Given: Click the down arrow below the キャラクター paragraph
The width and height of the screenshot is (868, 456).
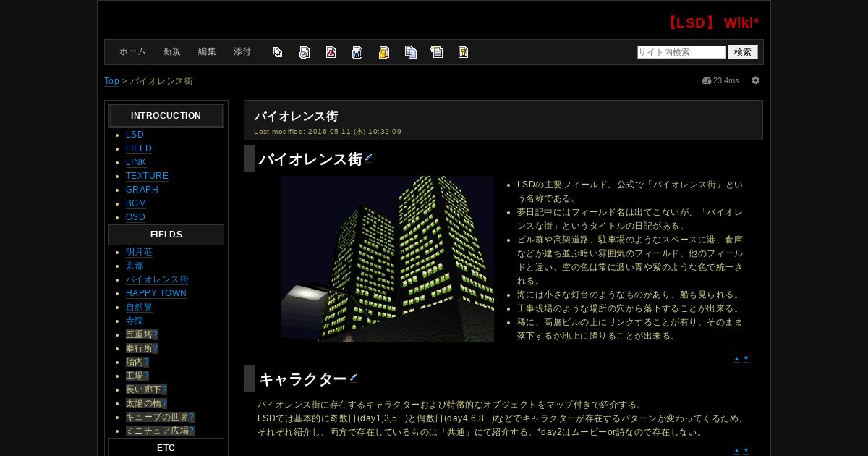Looking at the screenshot, I should click(746, 450).
